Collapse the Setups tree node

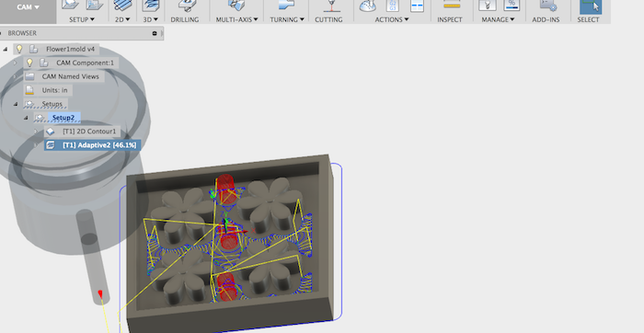click(16, 104)
